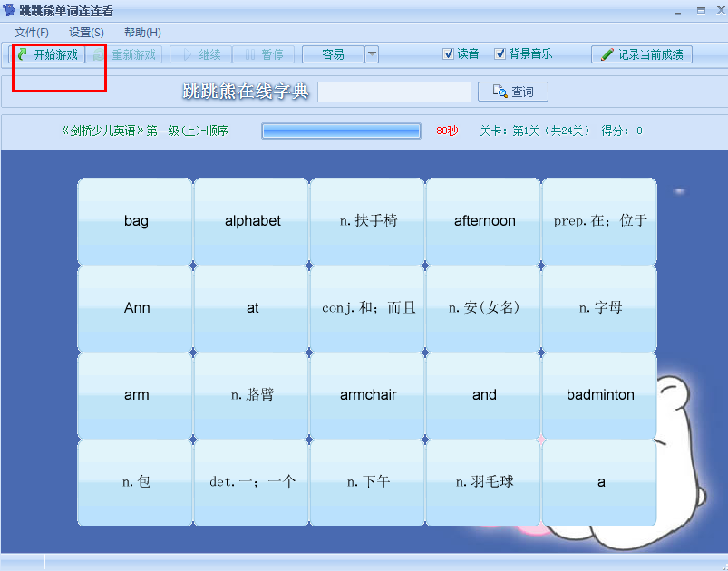
Task: Select the Ann word card
Action: click(x=135, y=309)
